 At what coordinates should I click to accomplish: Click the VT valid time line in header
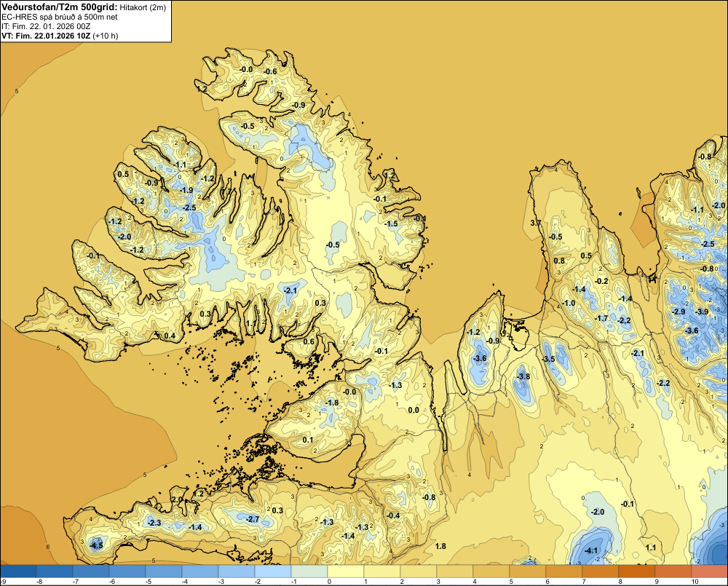tap(60, 36)
